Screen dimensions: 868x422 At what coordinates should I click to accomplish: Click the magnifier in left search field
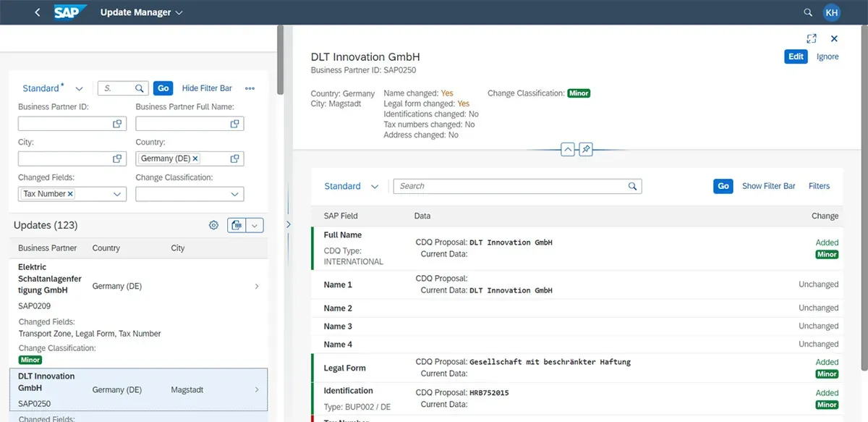[140, 88]
